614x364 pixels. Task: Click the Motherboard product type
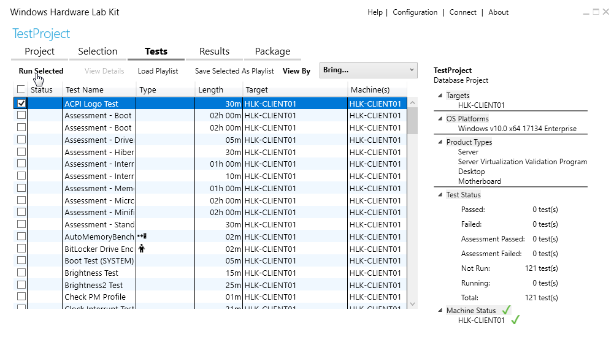(x=480, y=181)
